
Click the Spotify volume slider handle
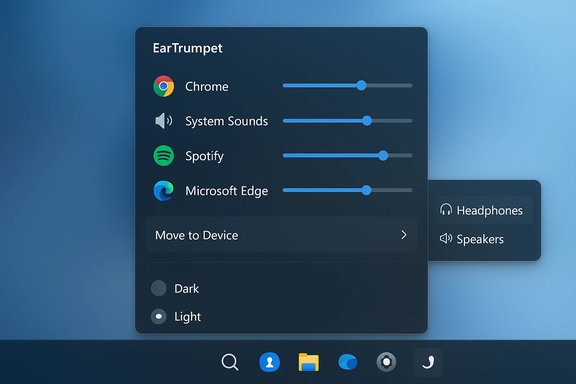point(383,155)
